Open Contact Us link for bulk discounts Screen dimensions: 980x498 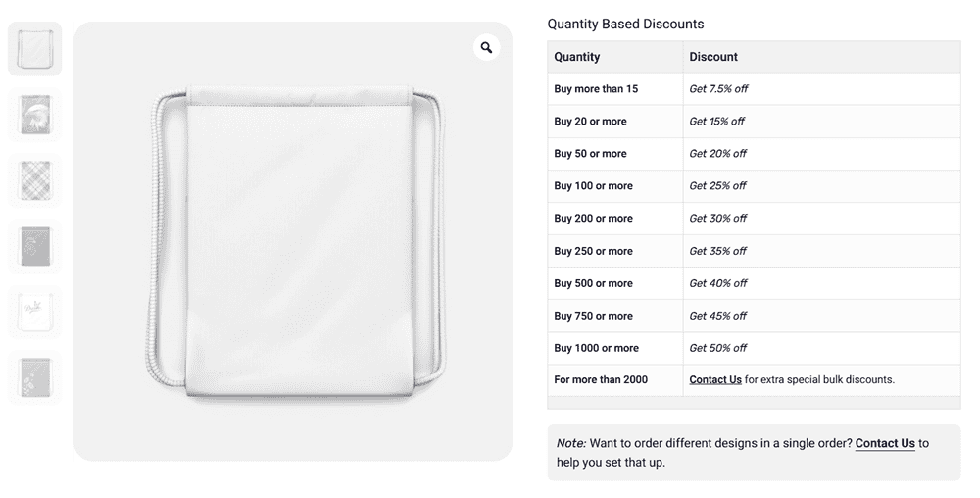715,380
